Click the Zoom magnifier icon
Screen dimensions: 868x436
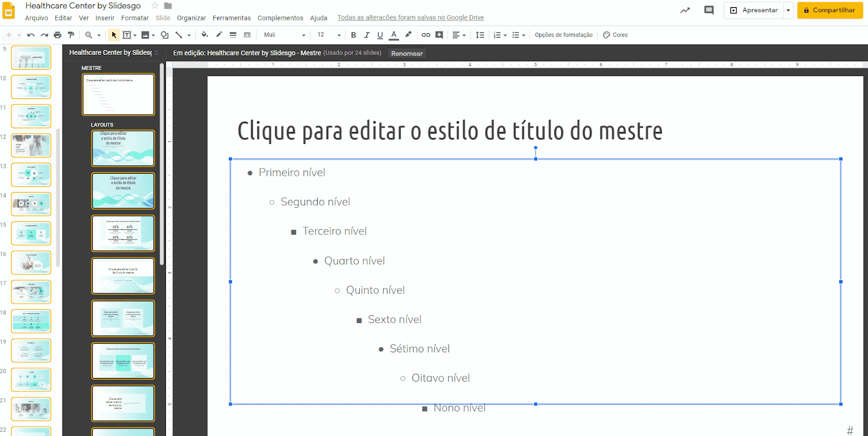88,35
